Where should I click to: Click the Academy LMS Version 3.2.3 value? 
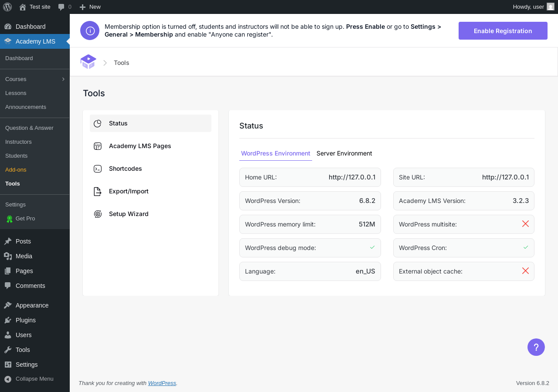point(521,201)
